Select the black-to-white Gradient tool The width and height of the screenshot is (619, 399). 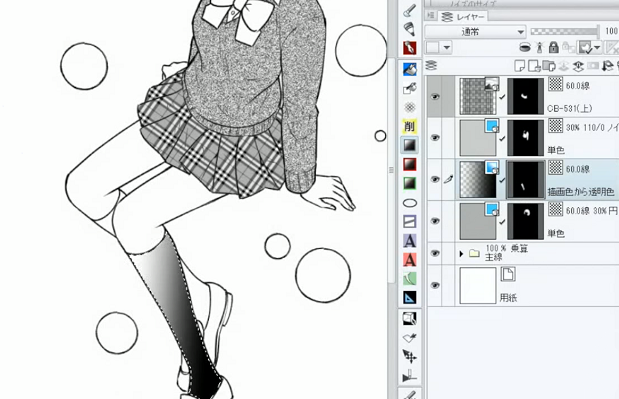[x=410, y=145]
